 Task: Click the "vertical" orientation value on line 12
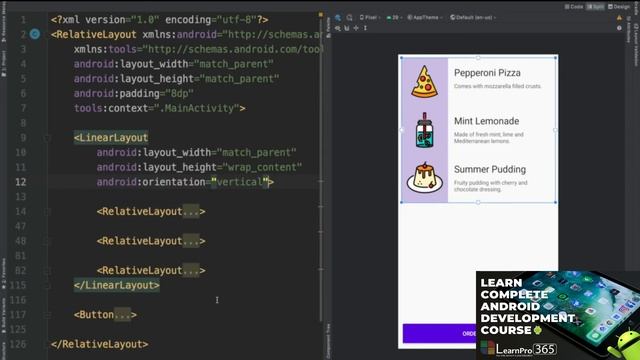(240, 182)
